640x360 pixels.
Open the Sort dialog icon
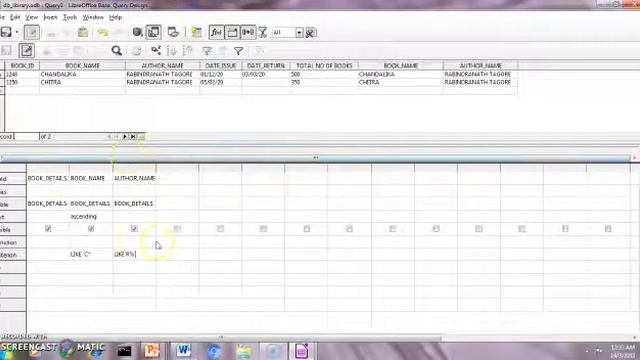[x=156, y=51]
